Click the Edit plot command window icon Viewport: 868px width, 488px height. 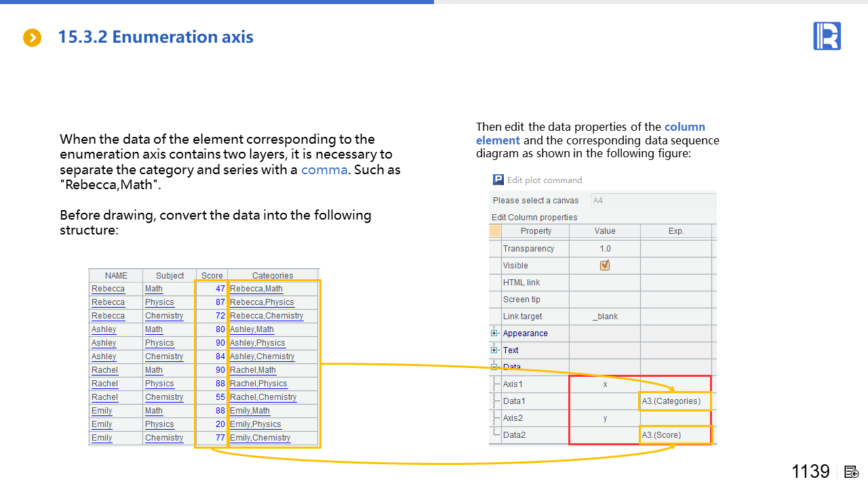(498, 180)
